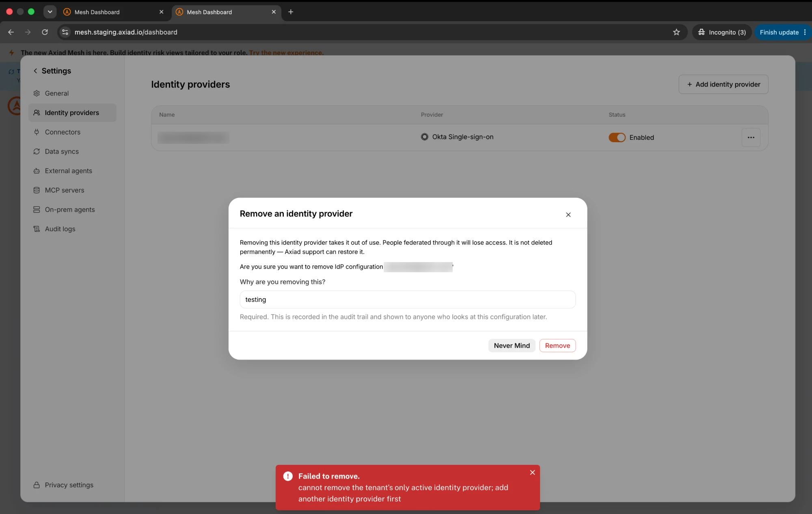Viewport: 812px width, 514px height.
Task: Select Identity providers in sidebar
Action: (72, 113)
